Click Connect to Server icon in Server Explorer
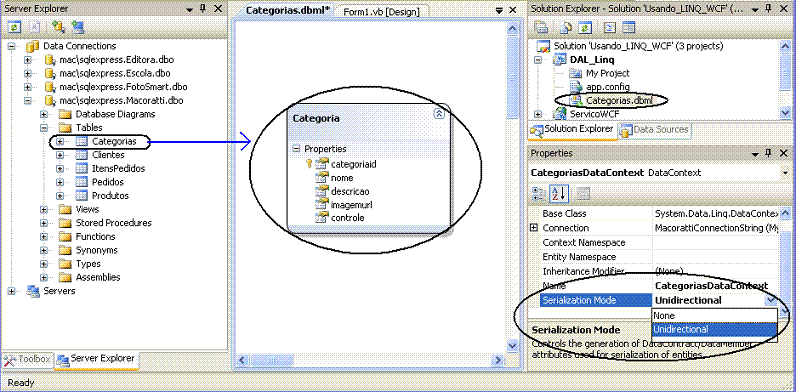This screenshot has width=796, height=392. tap(77, 26)
